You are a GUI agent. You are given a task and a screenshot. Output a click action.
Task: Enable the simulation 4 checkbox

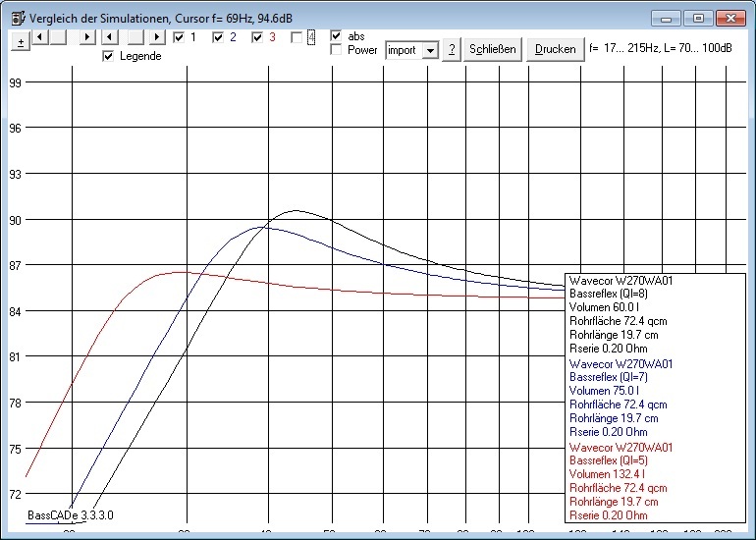(x=297, y=37)
